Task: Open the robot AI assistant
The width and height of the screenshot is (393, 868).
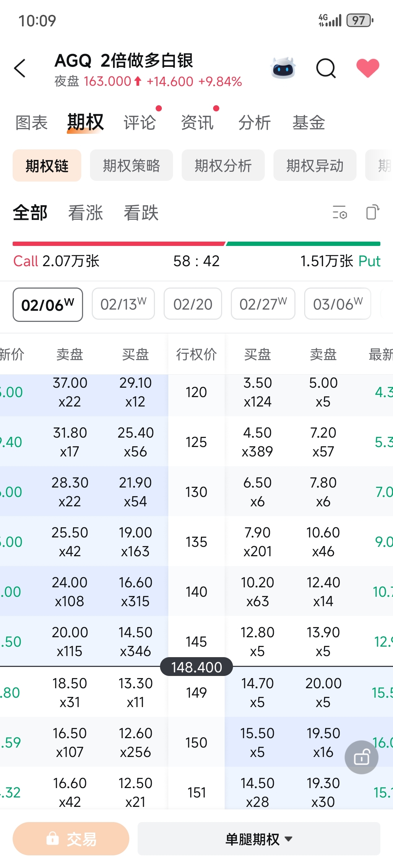Action: [283, 68]
